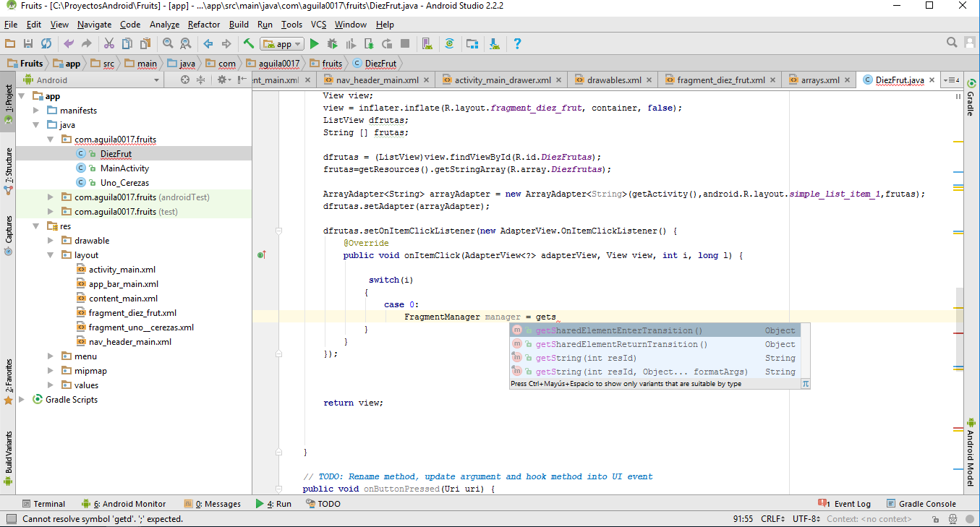Collapse the manifests folder node
The width and height of the screenshot is (980, 527).
point(36,111)
